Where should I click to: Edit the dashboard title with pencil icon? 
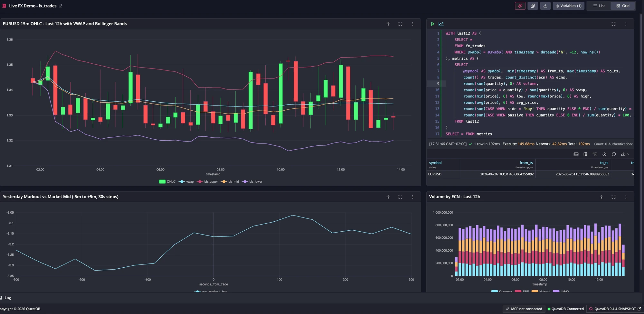click(61, 6)
